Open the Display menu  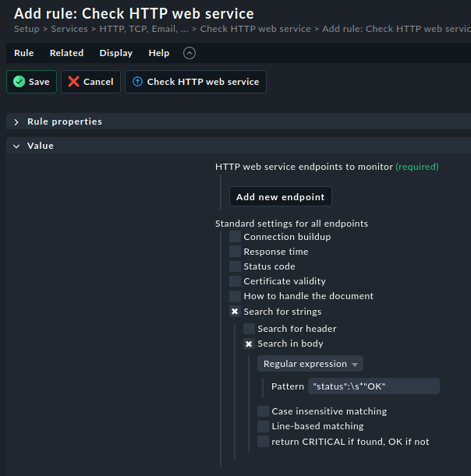click(x=116, y=53)
